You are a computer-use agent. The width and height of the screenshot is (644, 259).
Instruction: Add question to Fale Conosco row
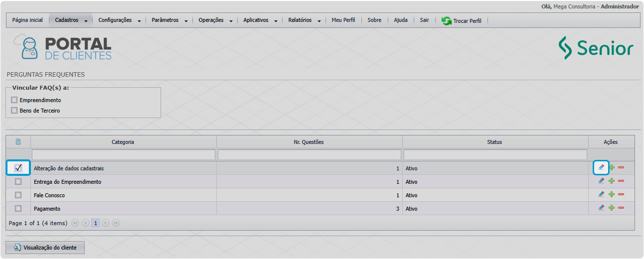pos(612,195)
